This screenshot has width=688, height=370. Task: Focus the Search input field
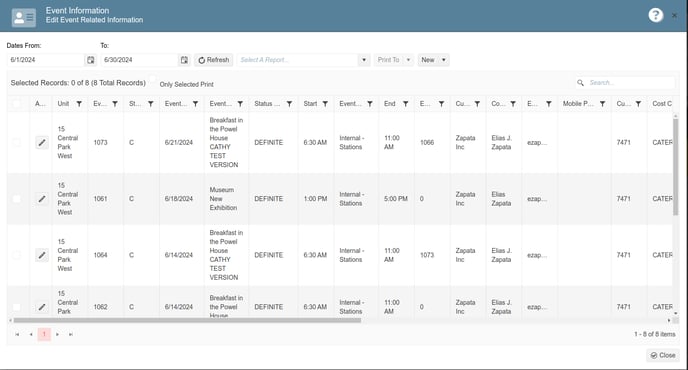point(631,83)
